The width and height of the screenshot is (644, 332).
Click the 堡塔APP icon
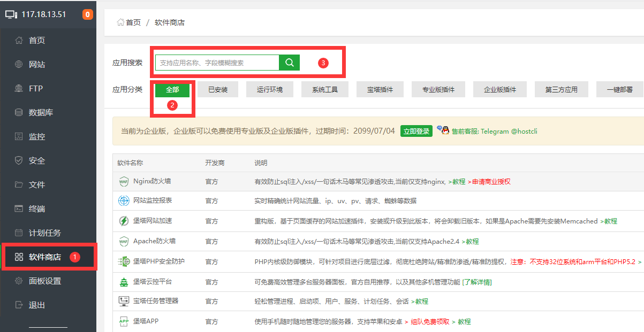click(124, 321)
